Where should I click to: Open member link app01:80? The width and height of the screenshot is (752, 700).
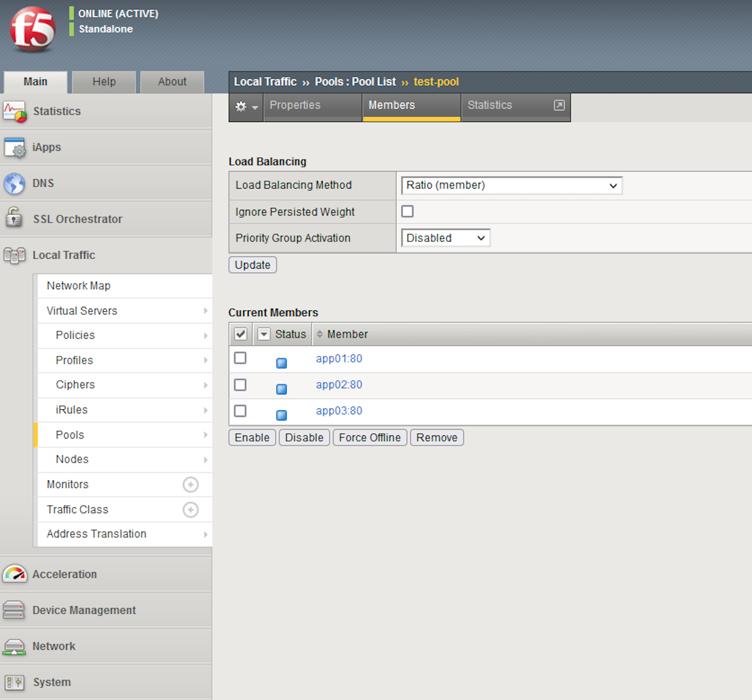pos(339,359)
